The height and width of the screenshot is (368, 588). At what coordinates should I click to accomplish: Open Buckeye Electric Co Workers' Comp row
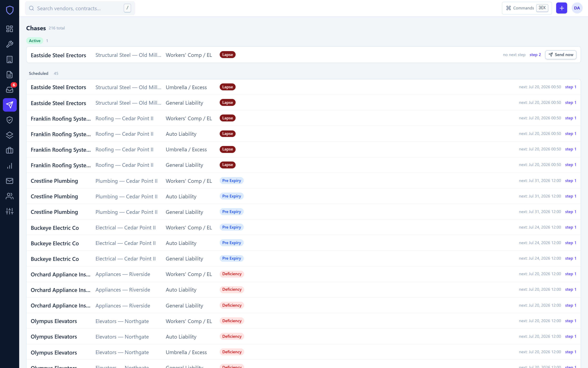click(303, 227)
